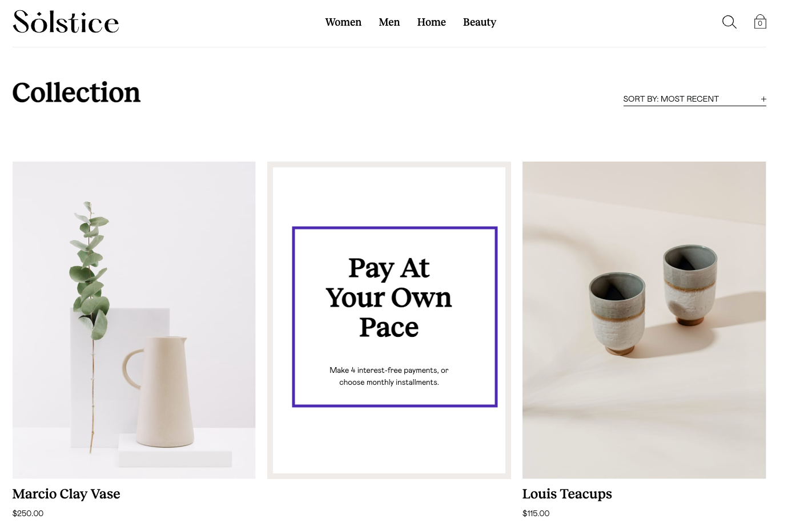812x531 pixels.
Task: Click the $115.00 price label
Action: [x=536, y=513]
